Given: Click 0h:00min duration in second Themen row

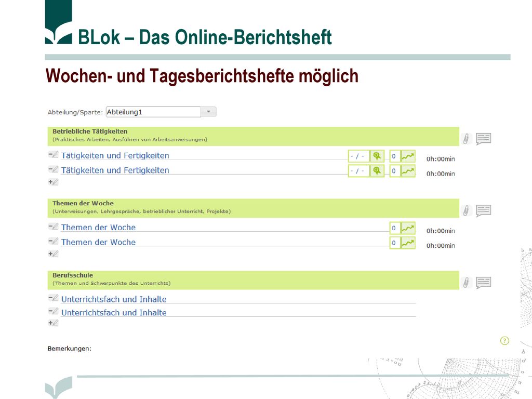Looking at the screenshot, I should coord(441,246).
